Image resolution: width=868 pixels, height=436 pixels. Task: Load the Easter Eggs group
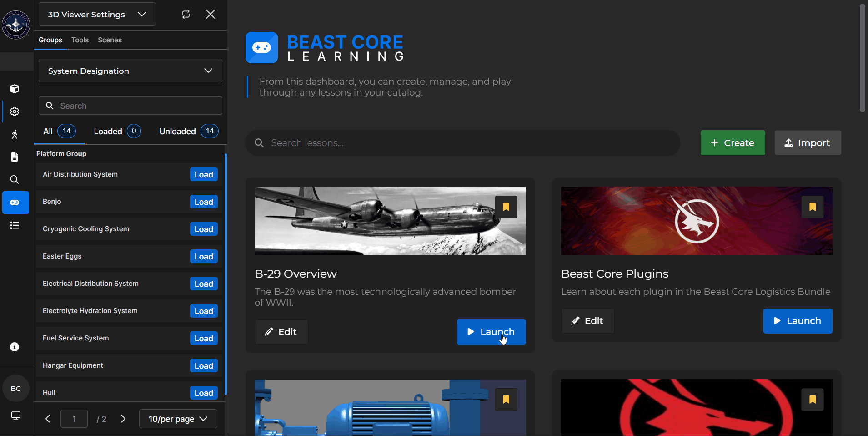204,256
